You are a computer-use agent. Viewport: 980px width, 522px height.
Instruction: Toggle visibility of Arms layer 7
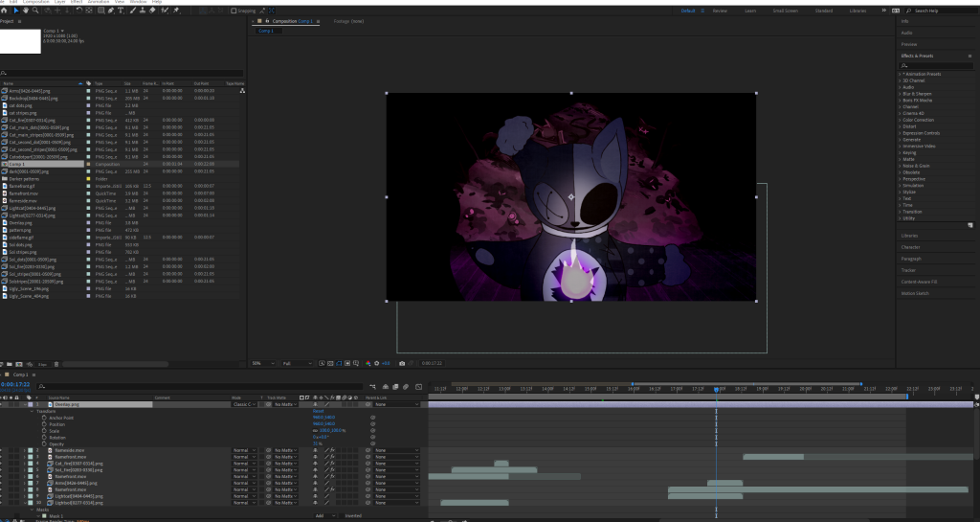1,483
